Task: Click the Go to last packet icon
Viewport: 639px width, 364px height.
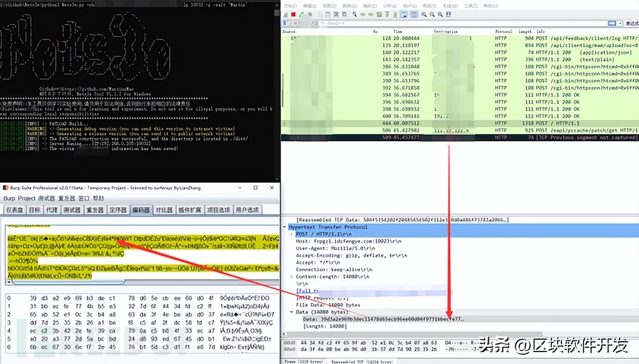Action: (395, 15)
